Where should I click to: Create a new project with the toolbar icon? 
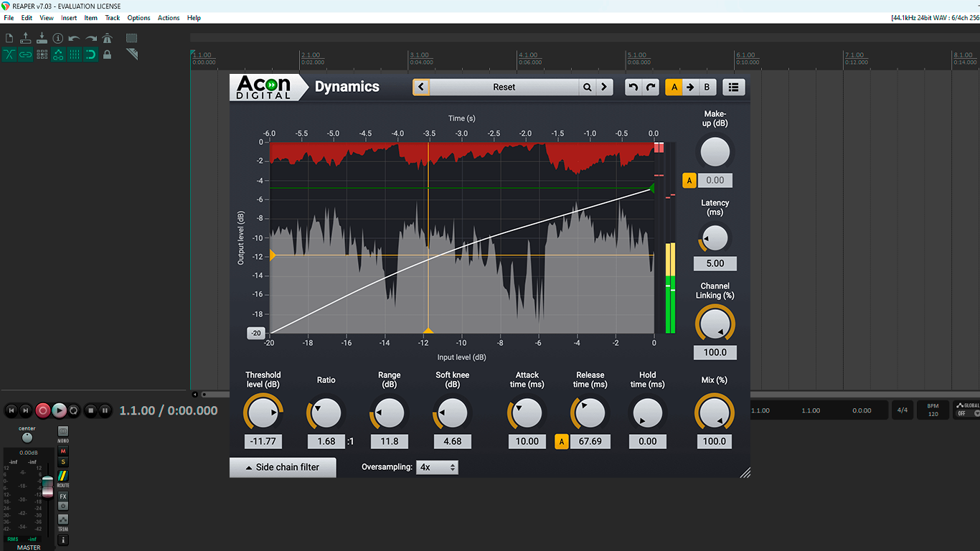click(x=9, y=38)
